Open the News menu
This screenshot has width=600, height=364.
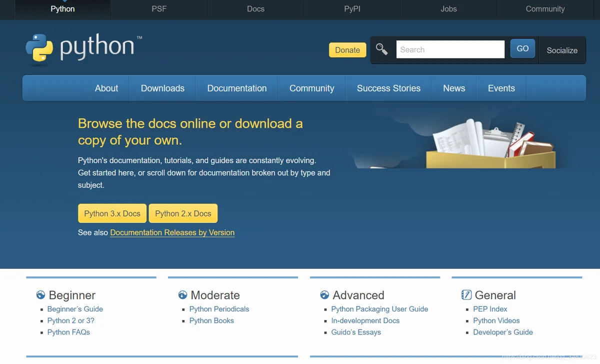click(x=454, y=88)
